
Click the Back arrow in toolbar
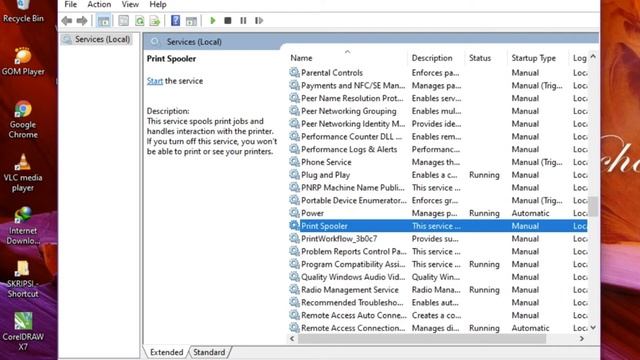[x=67, y=20]
